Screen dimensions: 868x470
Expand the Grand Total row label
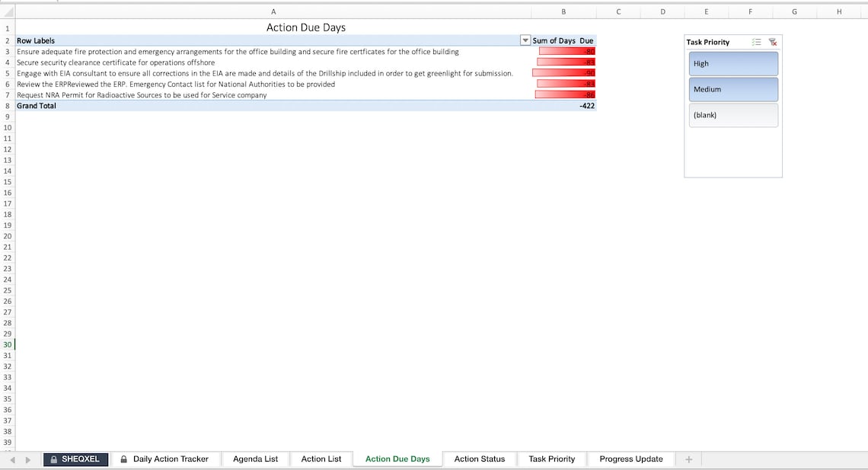(37, 105)
